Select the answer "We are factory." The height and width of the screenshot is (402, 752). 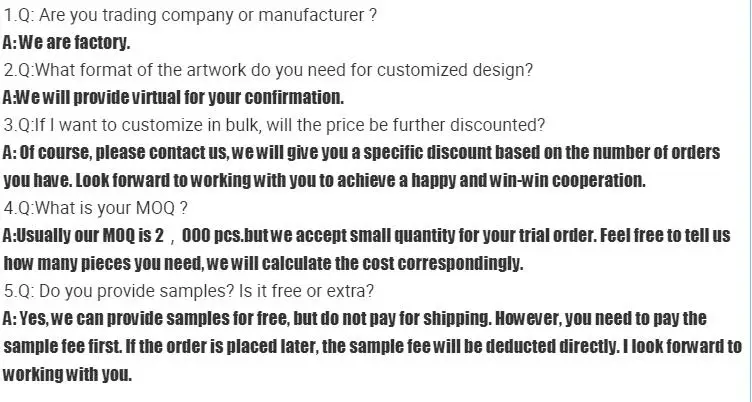(x=66, y=44)
